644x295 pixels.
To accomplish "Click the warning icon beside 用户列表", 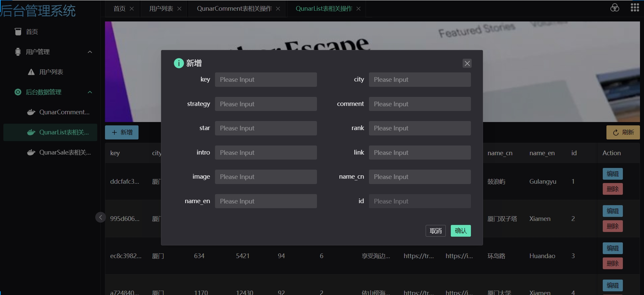I will (31, 72).
